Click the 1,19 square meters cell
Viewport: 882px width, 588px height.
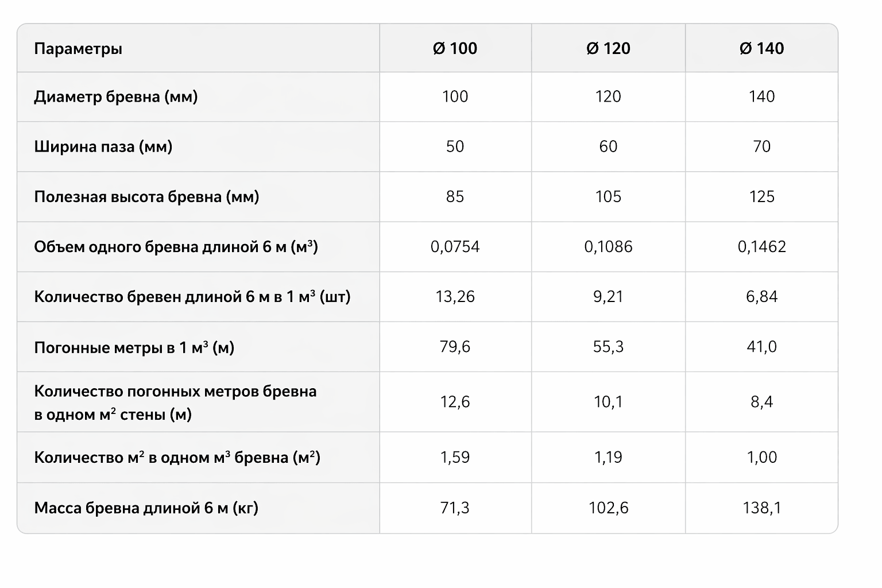click(608, 458)
